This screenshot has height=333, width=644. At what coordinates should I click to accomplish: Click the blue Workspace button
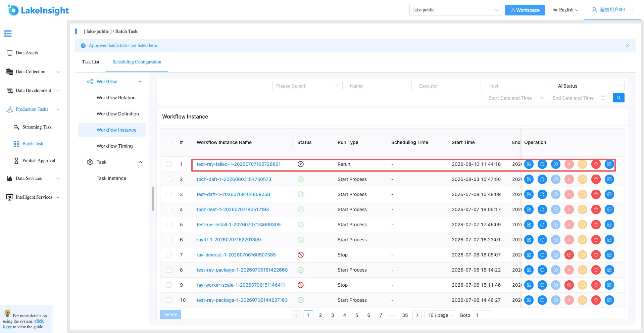[525, 10]
